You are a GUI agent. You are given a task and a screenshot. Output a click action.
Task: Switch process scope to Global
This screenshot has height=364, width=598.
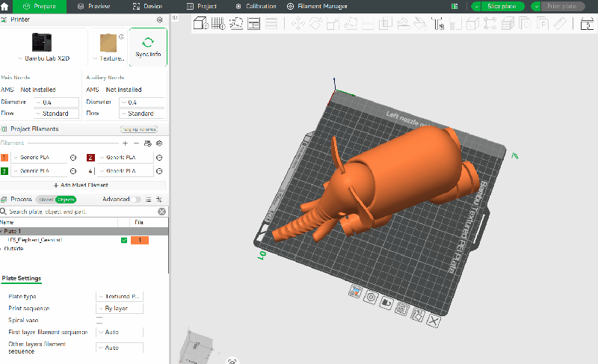click(46, 200)
